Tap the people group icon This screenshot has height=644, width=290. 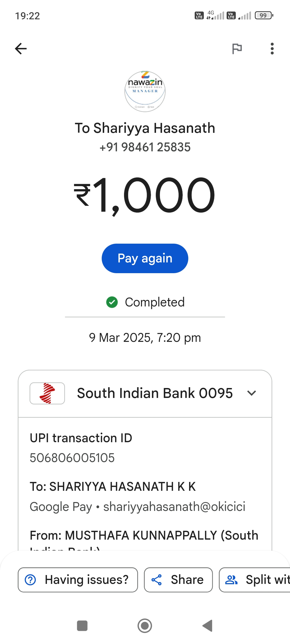[x=231, y=580]
